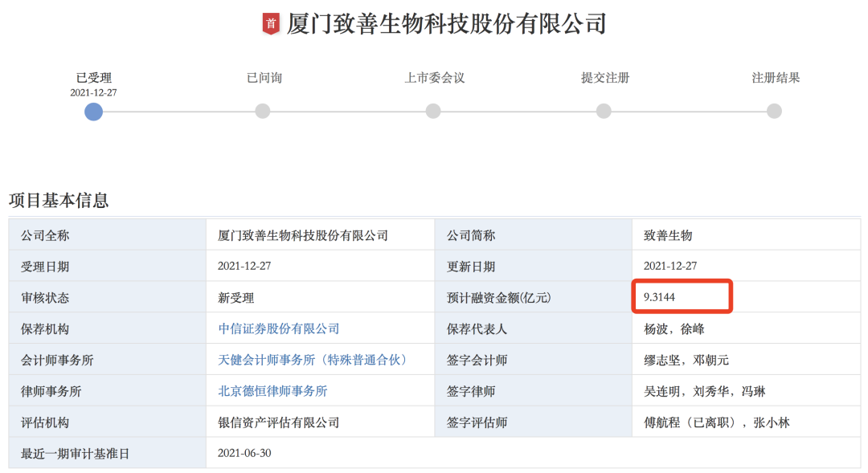The image size is (868, 473).
Task: Click the page title 厦门致善生物科技股份有限公司
Action: (447, 24)
